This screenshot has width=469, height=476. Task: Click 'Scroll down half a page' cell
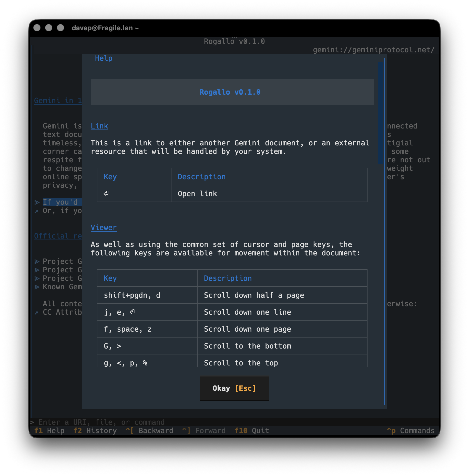tap(282, 295)
